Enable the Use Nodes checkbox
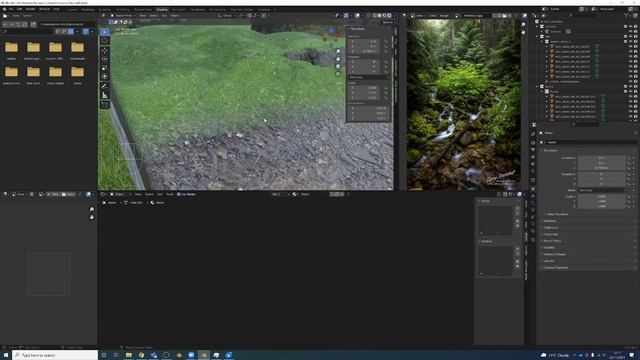Image resolution: width=640 pixels, height=360 pixels. click(179, 194)
